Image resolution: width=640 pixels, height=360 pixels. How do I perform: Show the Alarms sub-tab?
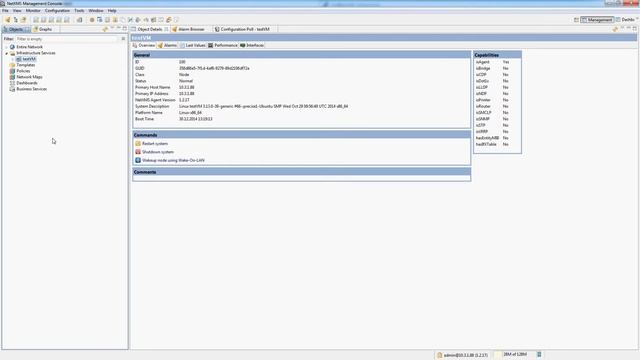click(167, 45)
